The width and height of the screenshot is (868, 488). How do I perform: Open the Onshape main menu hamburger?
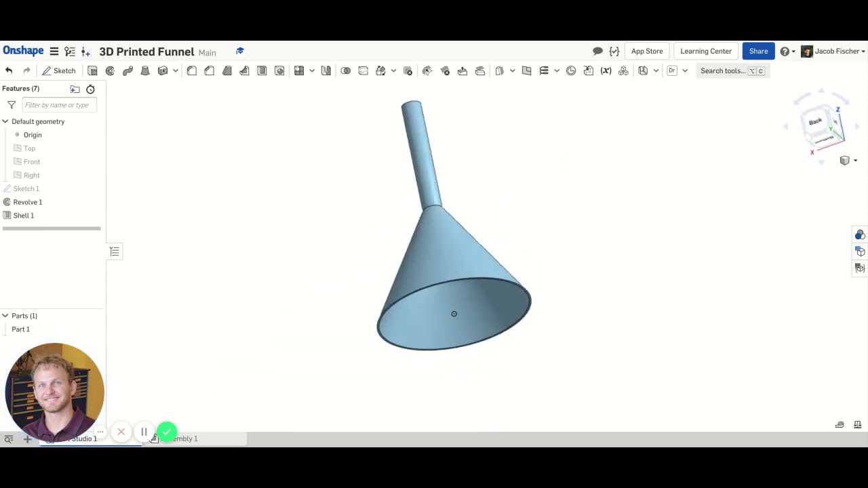[x=54, y=52]
